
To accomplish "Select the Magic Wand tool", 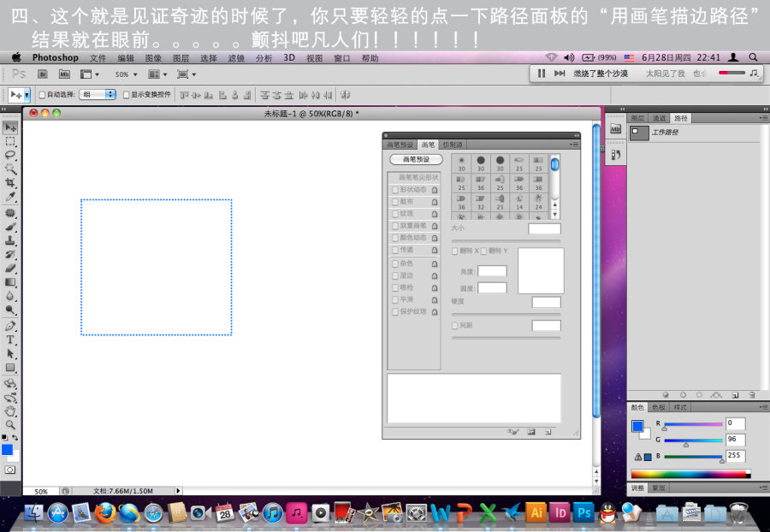I will point(10,168).
